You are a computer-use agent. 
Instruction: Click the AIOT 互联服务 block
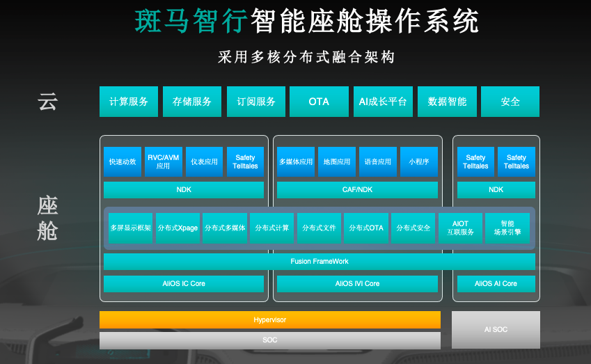pyautogui.click(x=460, y=228)
